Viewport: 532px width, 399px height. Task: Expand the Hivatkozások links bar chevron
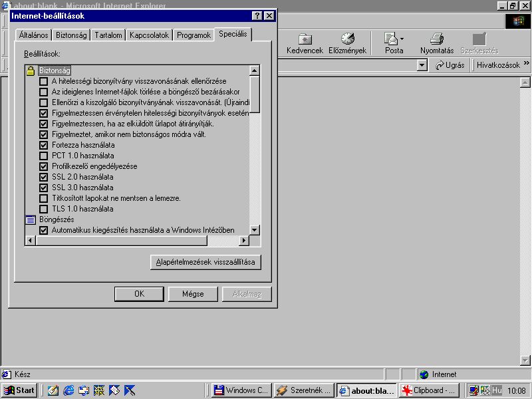click(x=526, y=65)
